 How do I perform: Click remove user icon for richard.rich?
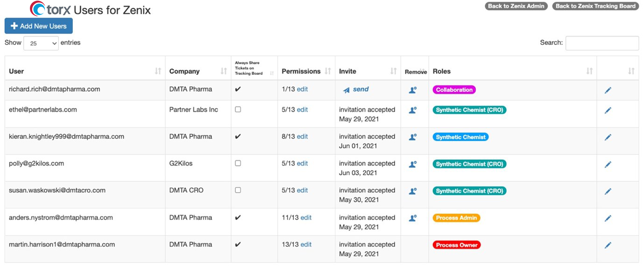[x=412, y=90]
